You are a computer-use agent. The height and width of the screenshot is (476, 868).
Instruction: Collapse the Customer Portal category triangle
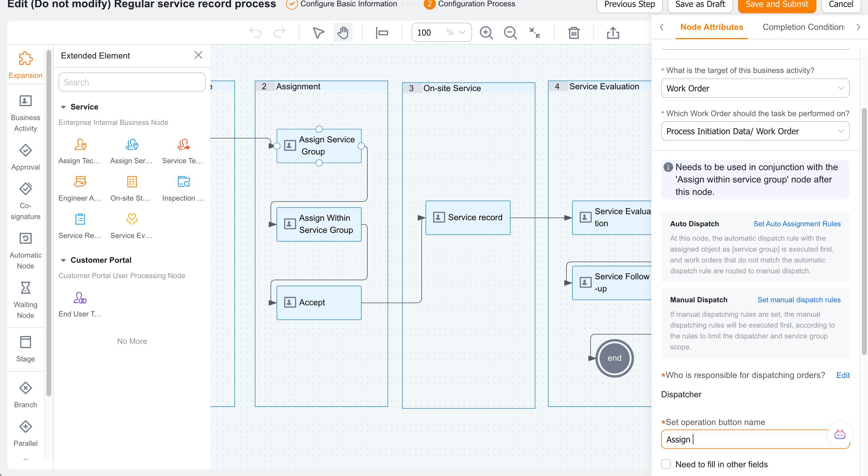[x=63, y=260]
